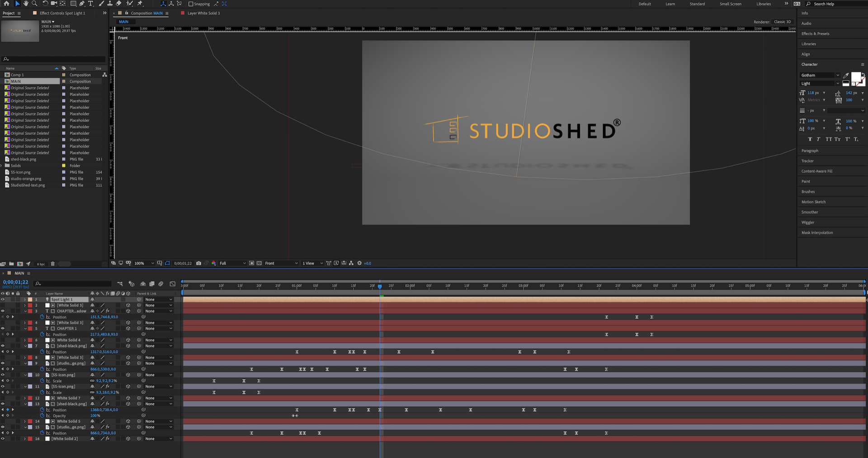
Task: Expand Spot Light 1 layer properties
Action: coord(25,299)
